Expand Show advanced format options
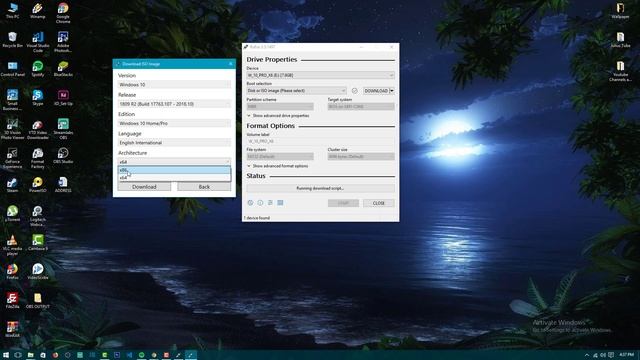The width and height of the screenshot is (640, 360). click(x=278, y=166)
